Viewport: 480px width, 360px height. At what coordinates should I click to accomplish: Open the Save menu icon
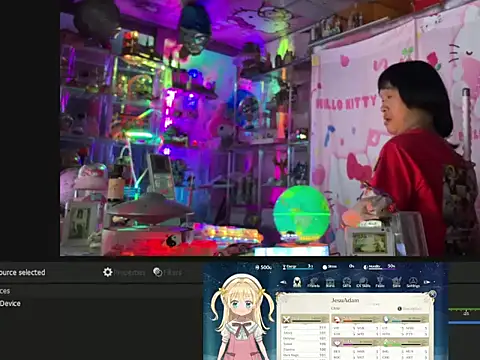[x=396, y=283]
